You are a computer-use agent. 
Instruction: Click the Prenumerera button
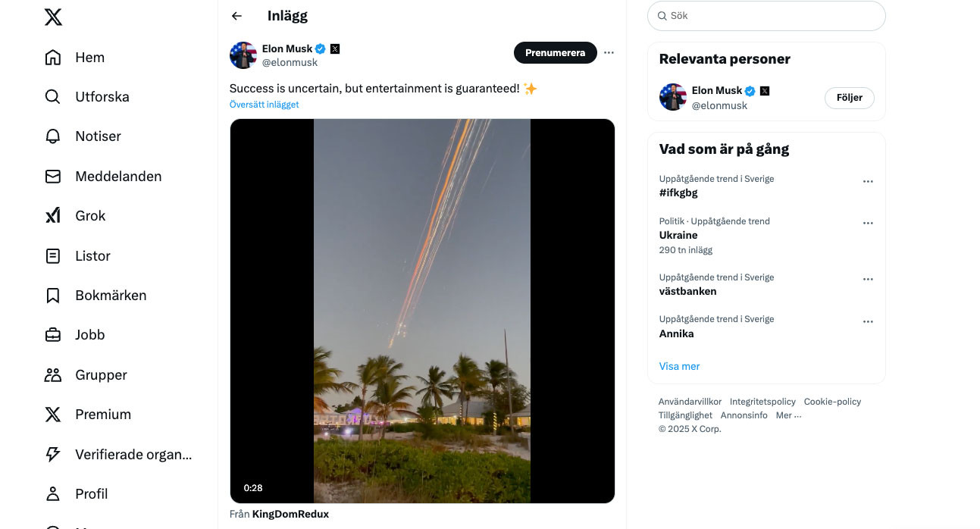[x=556, y=53]
